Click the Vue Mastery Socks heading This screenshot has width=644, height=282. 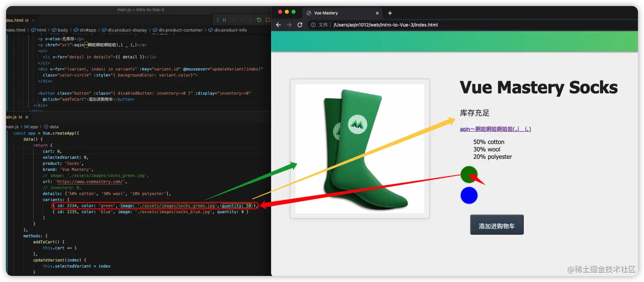click(x=539, y=87)
